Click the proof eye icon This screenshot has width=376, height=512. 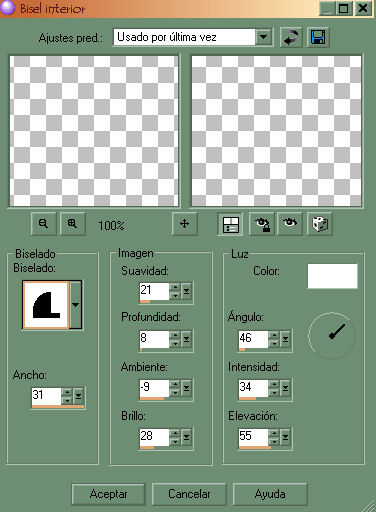[x=290, y=224]
